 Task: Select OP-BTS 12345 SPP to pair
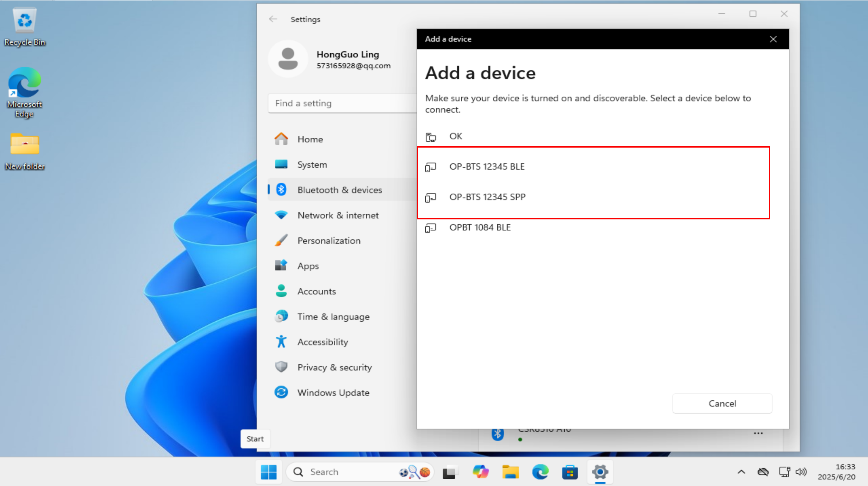click(x=488, y=196)
